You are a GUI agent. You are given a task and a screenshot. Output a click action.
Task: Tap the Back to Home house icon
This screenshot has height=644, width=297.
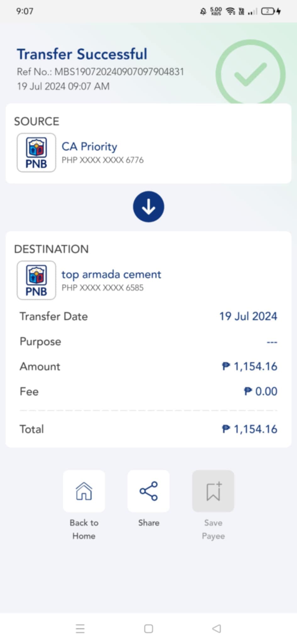pyautogui.click(x=84, y=491)
